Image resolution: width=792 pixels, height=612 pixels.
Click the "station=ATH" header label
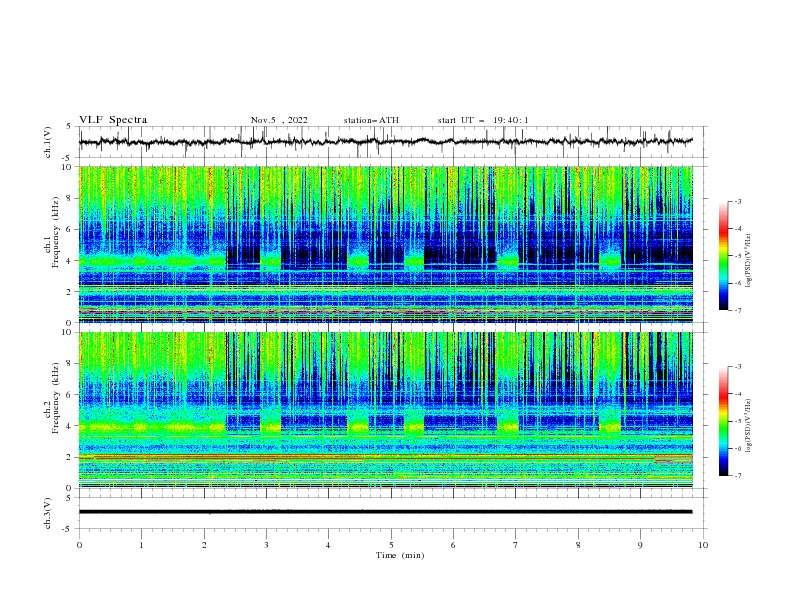point(371,120)
